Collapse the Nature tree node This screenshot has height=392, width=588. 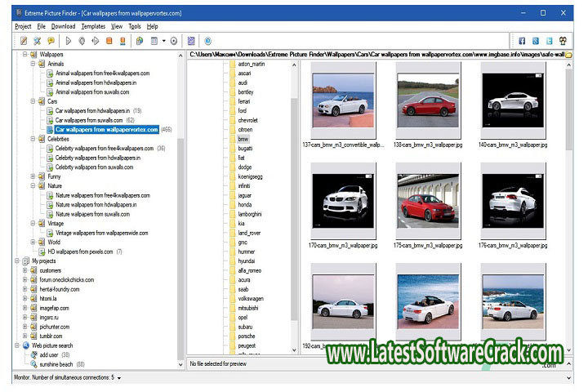[33, 185]
